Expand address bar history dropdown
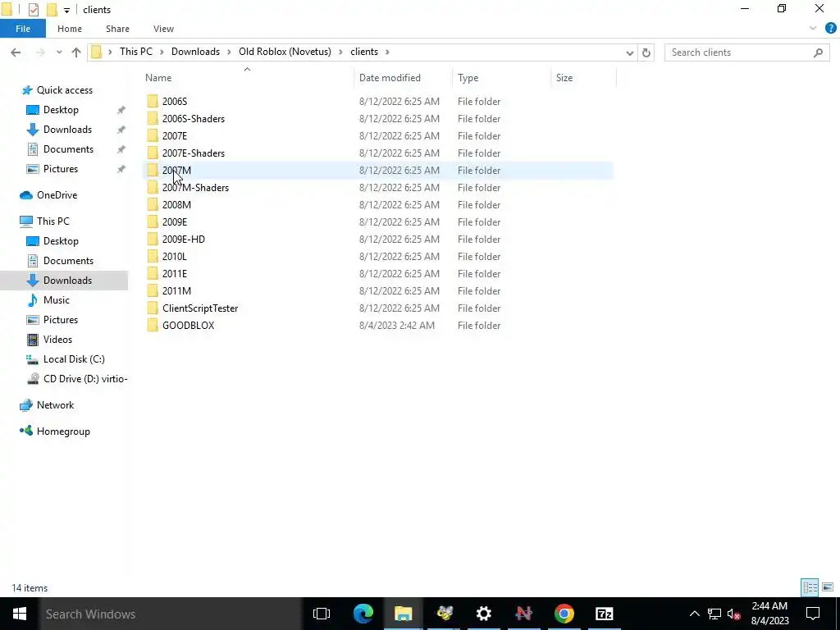The height and width of the screenshot is (630, 840). coord(630,52)
